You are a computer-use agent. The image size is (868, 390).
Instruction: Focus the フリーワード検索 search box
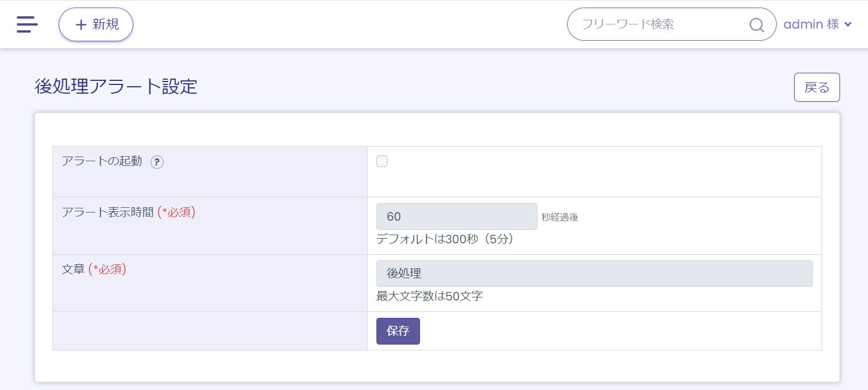(x=657, y=24)
